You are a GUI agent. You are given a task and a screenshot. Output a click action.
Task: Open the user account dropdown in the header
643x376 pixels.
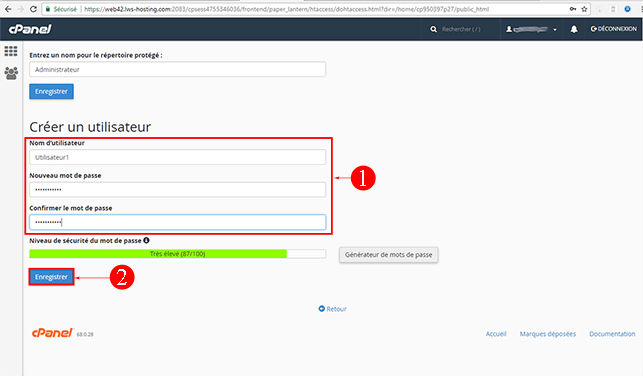click(531, 29)
